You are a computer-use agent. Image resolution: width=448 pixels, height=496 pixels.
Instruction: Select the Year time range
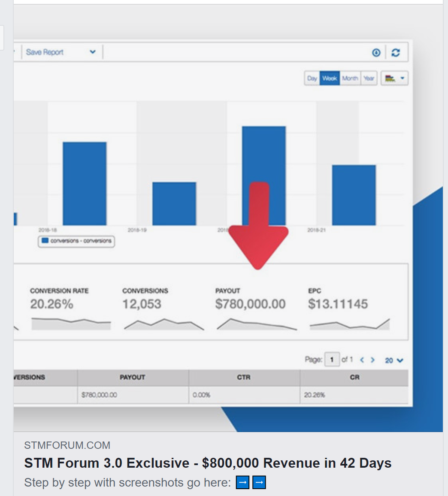369,79
